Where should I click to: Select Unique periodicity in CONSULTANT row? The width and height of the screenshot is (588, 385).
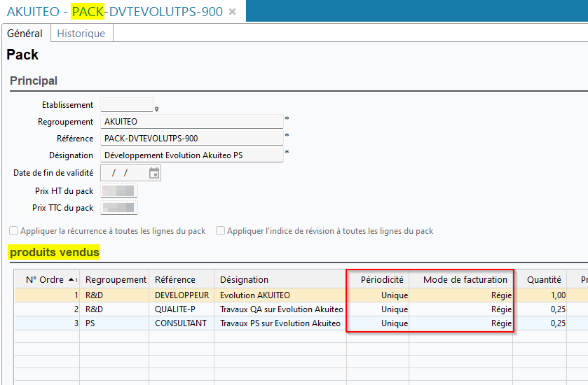pyautogui.click(x=378, y=323)
